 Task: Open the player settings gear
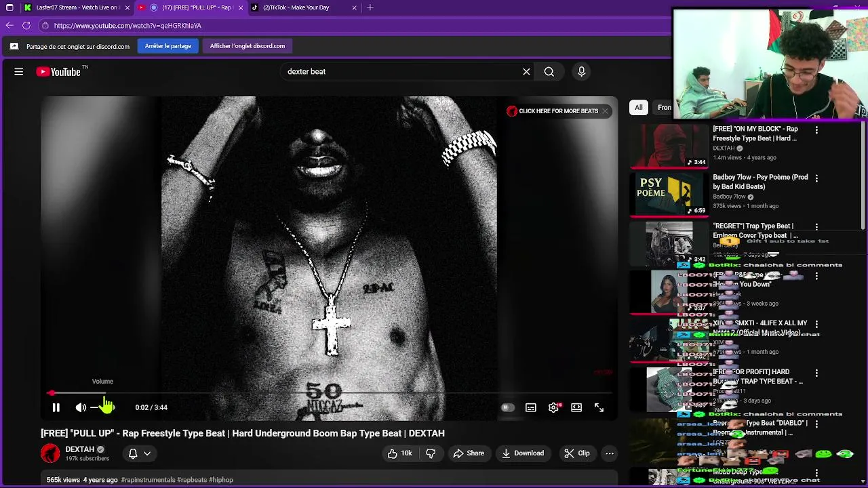554,407
